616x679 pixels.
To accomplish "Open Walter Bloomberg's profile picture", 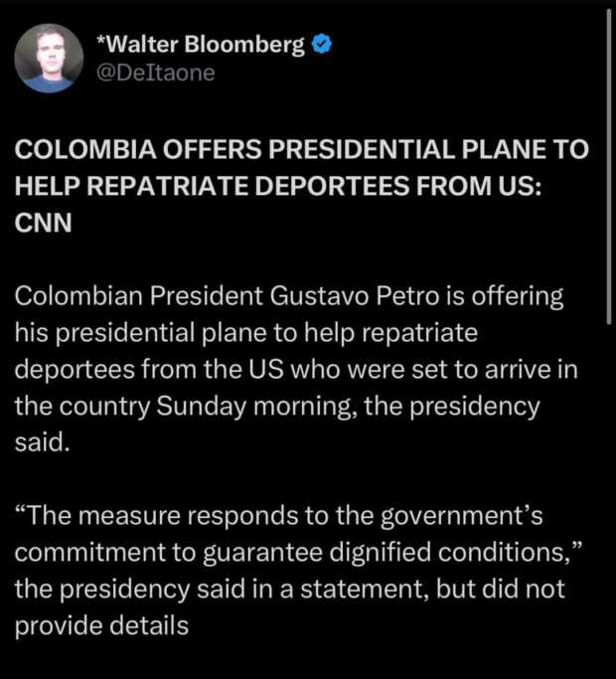I will coord(50,59).
